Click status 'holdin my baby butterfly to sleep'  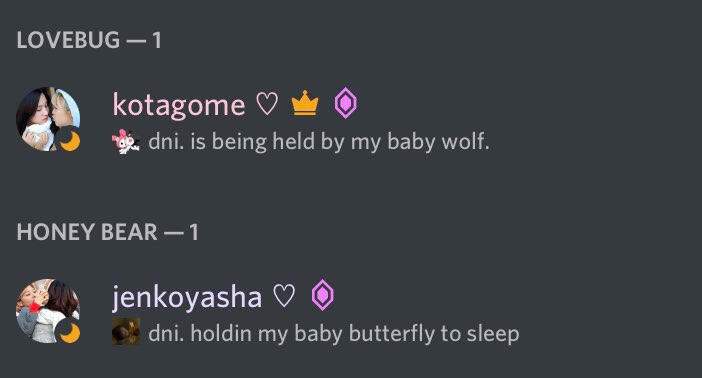pyautogui.click(x=355, y=334)
